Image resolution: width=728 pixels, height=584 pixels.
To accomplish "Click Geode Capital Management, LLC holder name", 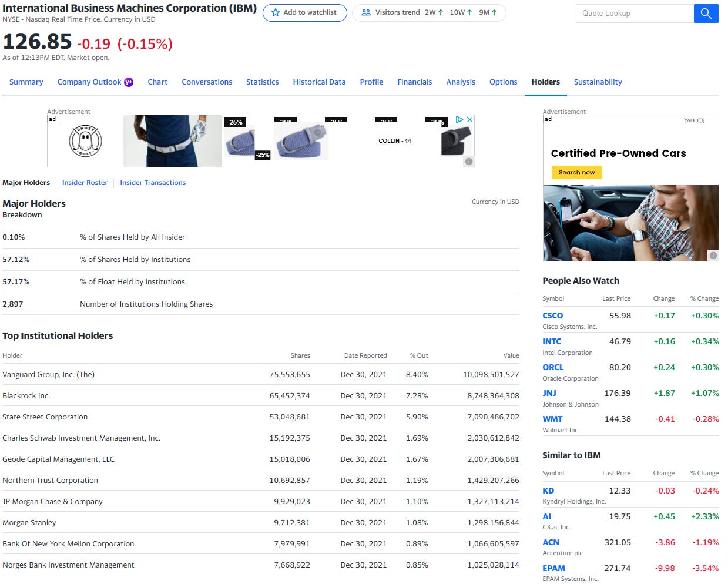I will point(58,459).
